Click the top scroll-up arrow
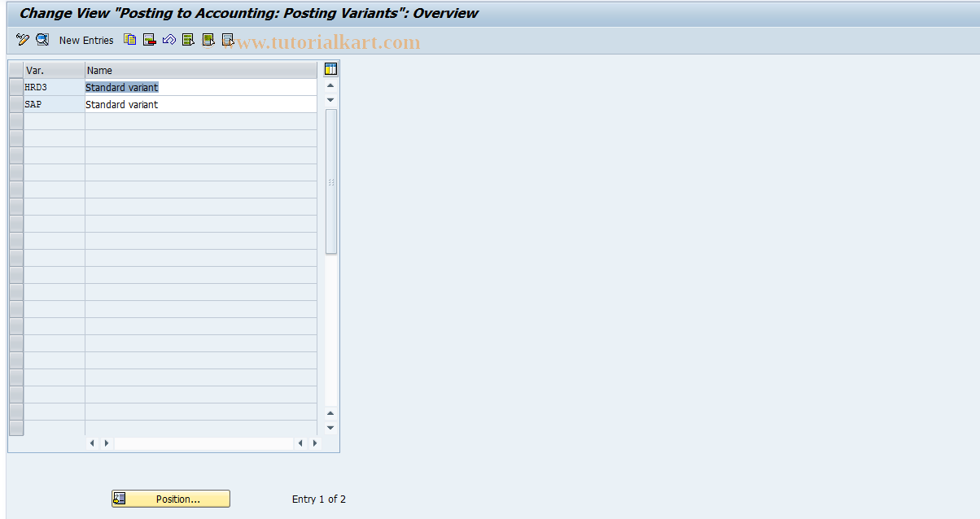 click(x=330, y=85)
